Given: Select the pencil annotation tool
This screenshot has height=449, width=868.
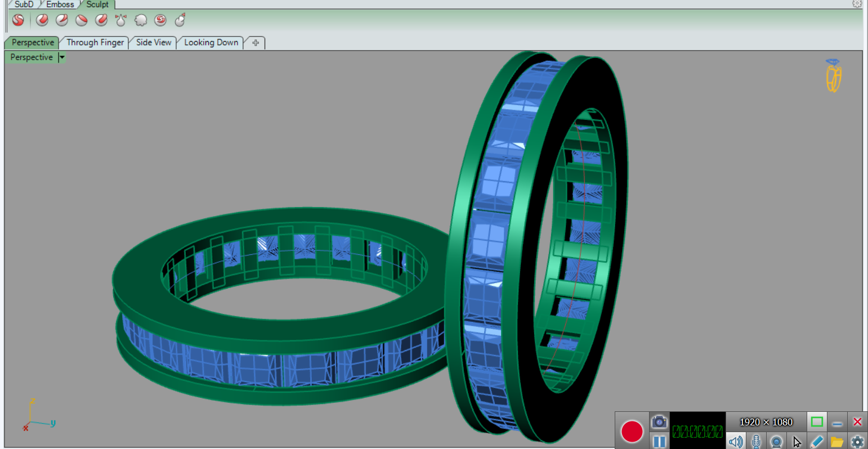Looking at the screenshot, I should 817,442.
